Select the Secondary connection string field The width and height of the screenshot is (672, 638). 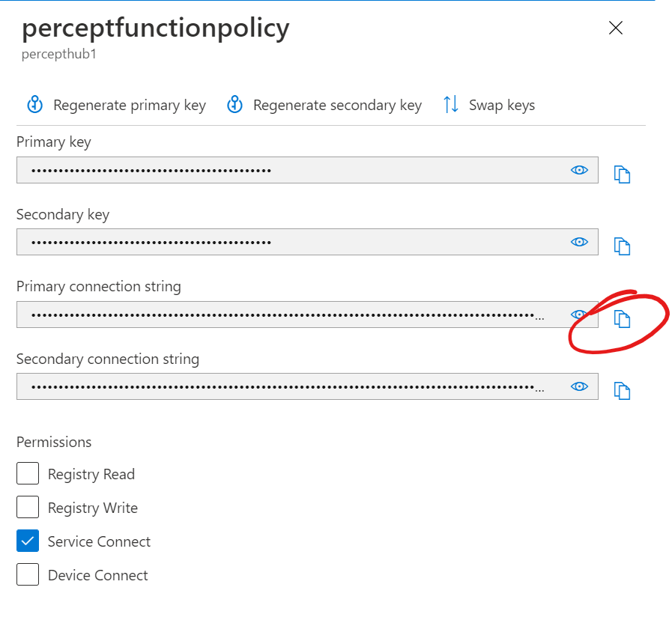pos(285,386)
